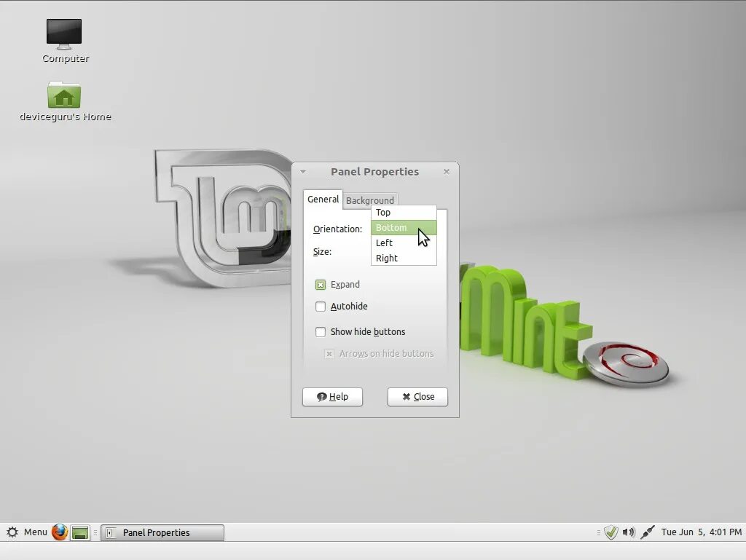
Task: Select Left orientation option
Action: click(x=404, y=243)
